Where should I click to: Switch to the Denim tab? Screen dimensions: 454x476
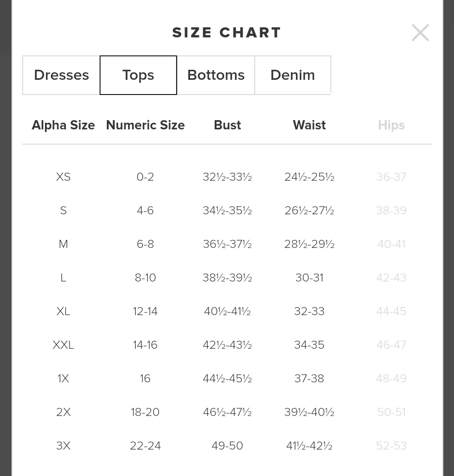pyautogui.click(x=293, y=75)
